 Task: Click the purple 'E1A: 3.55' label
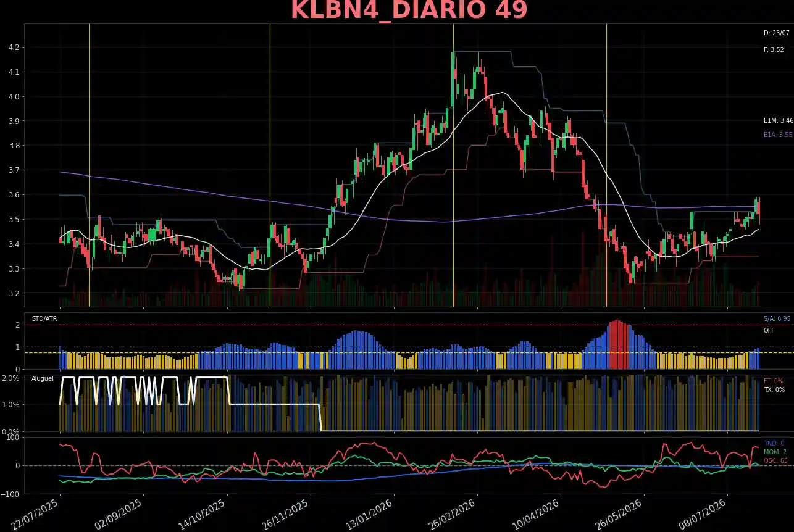tap(777, 135)
